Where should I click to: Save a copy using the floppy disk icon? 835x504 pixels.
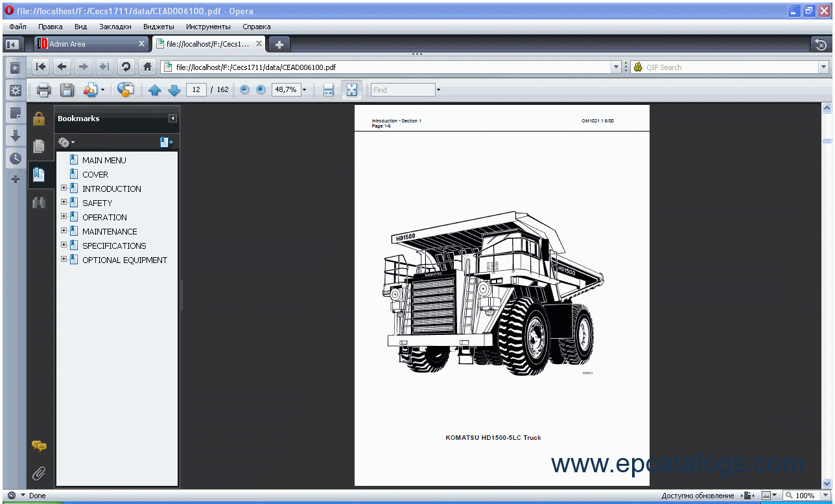point(66,90)
